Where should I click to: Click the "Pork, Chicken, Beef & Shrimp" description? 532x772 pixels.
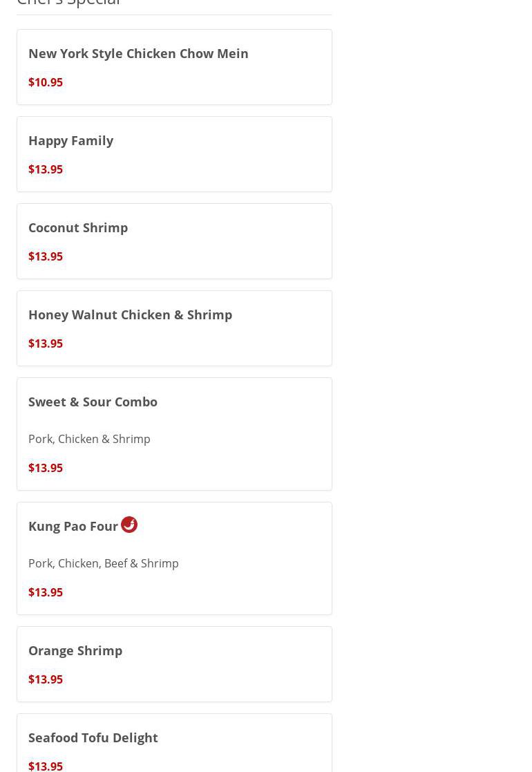[104, 563]
